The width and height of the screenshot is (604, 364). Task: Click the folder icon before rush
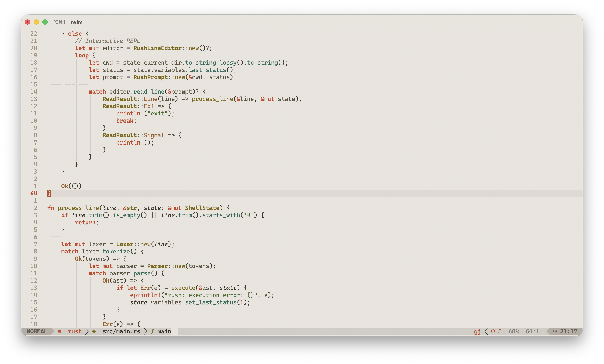click(x=59, y=331)
